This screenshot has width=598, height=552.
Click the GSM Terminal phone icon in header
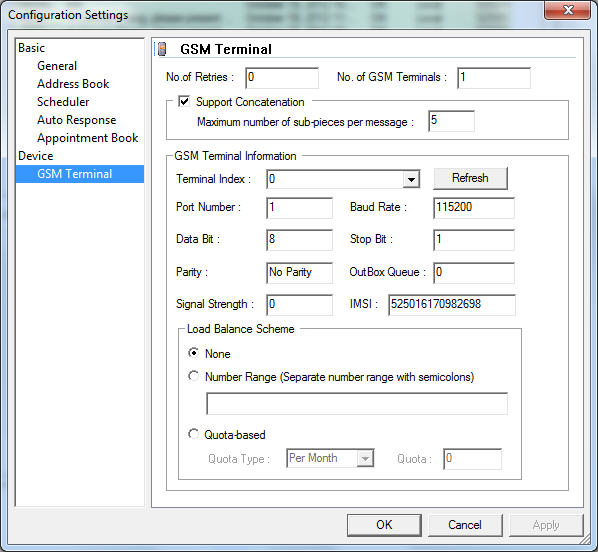[x=162, y=49]
